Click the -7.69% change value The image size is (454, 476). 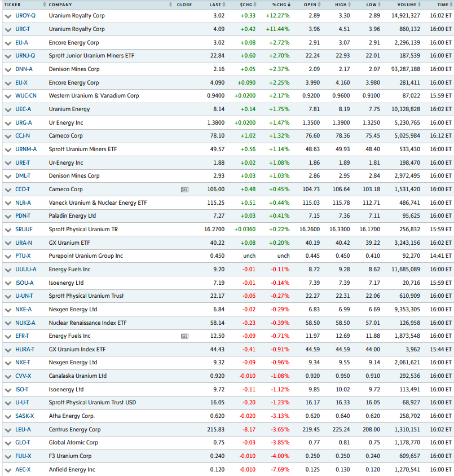pyautogui.click(x=280, y=469)
